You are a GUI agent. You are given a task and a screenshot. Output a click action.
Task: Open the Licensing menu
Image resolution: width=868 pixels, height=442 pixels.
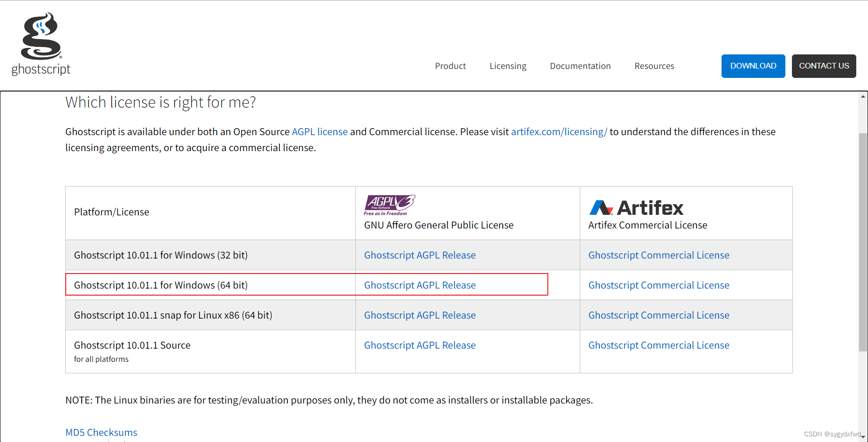pyautogui.click(x=508, y=66)
